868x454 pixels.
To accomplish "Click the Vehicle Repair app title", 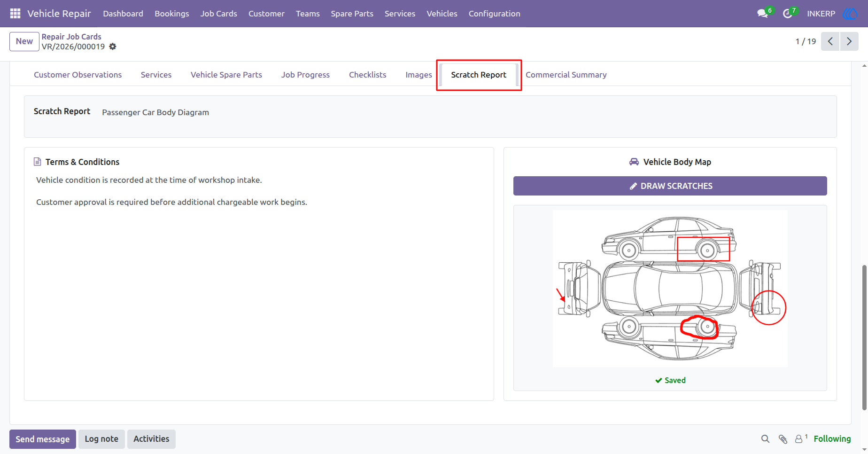I will [59, 14].
